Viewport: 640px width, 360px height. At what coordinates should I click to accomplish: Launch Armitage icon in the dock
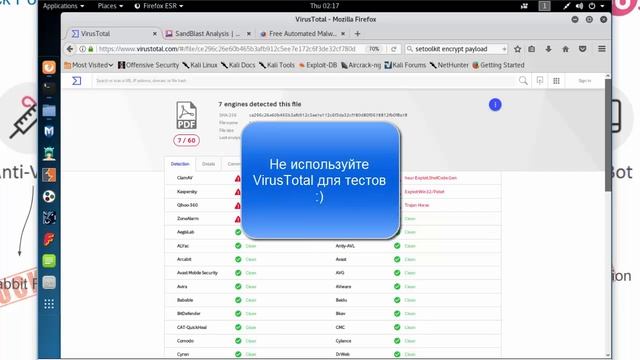tap(49, 153)
